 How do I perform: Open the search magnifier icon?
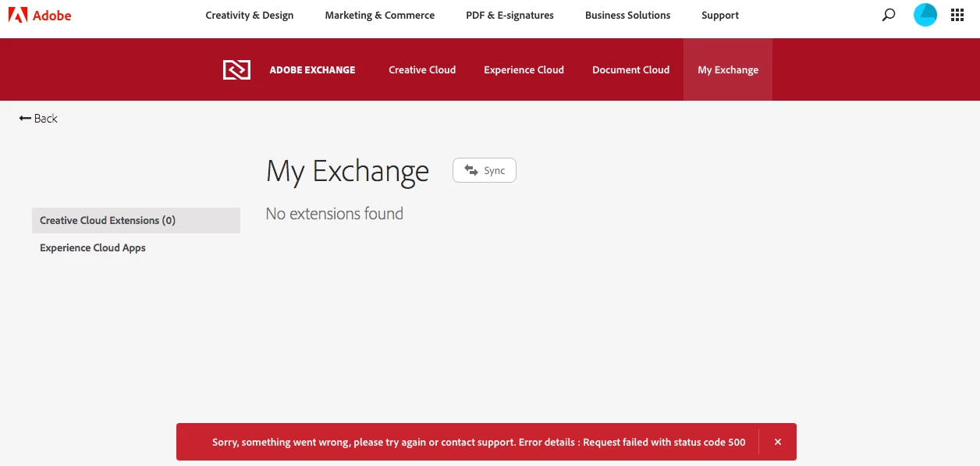click(889, 15)
